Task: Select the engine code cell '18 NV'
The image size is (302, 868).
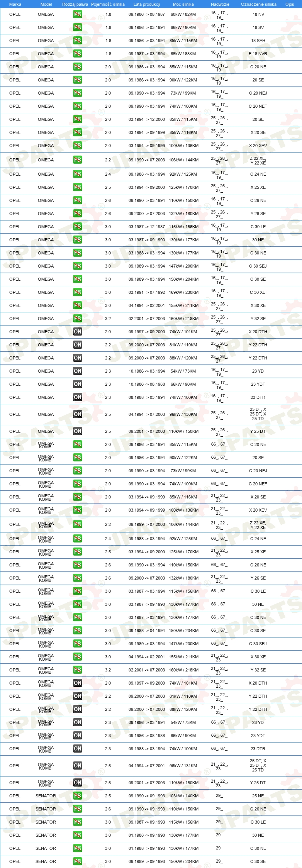Action: [x=258, y=14]
